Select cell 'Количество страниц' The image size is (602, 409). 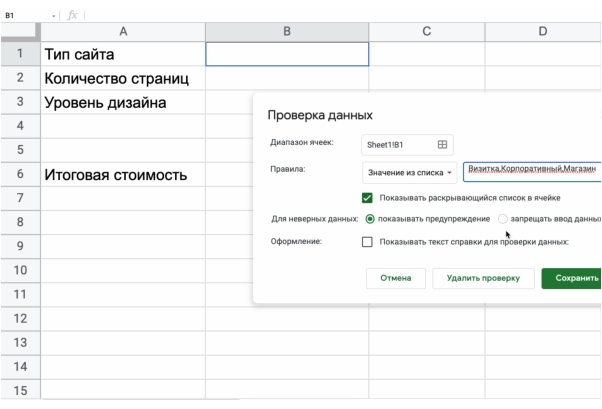click(x=122, y=78)
